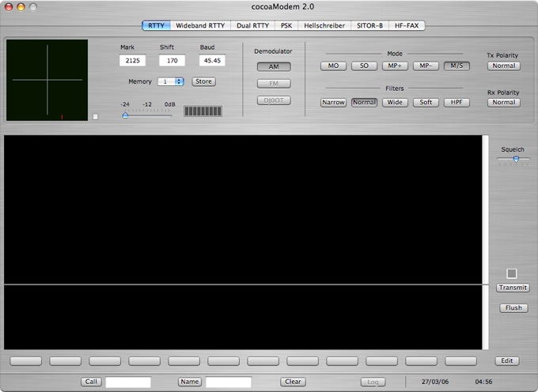
Task: Enable the HPF filter
Action: (x=457, y=103)
